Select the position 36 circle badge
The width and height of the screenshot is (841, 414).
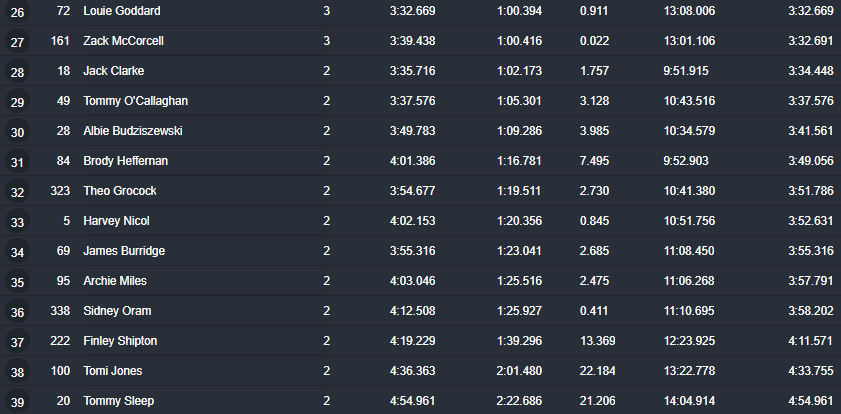(17, 312)
